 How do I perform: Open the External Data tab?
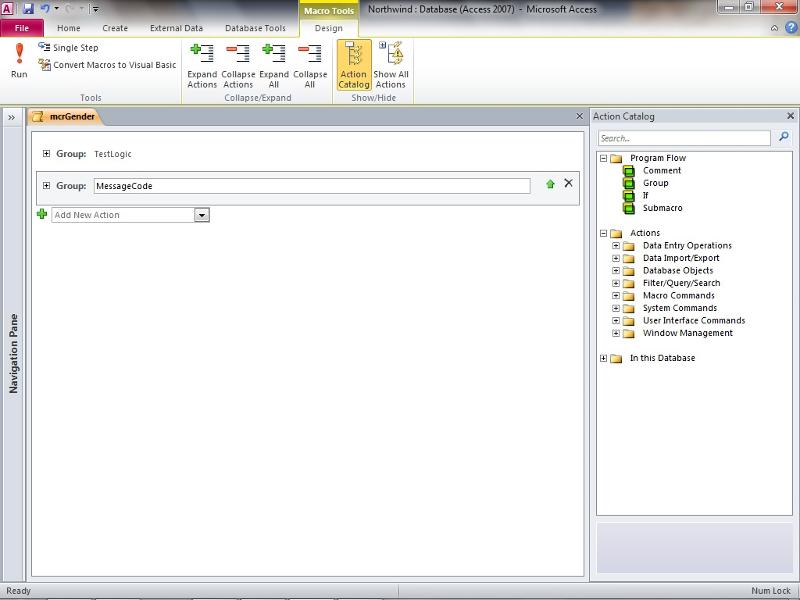(176, 28)
